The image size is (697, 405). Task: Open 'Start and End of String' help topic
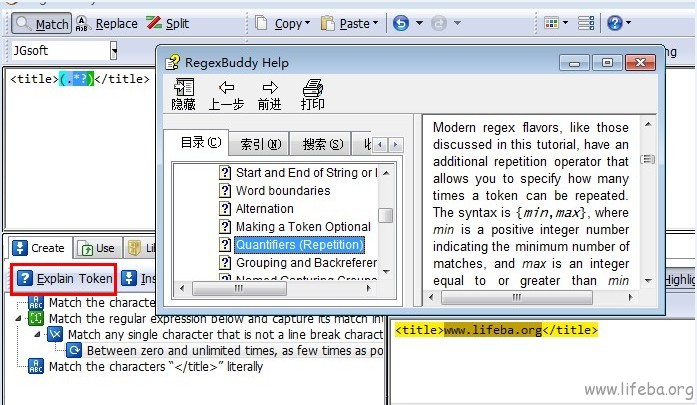click(306, 172)
